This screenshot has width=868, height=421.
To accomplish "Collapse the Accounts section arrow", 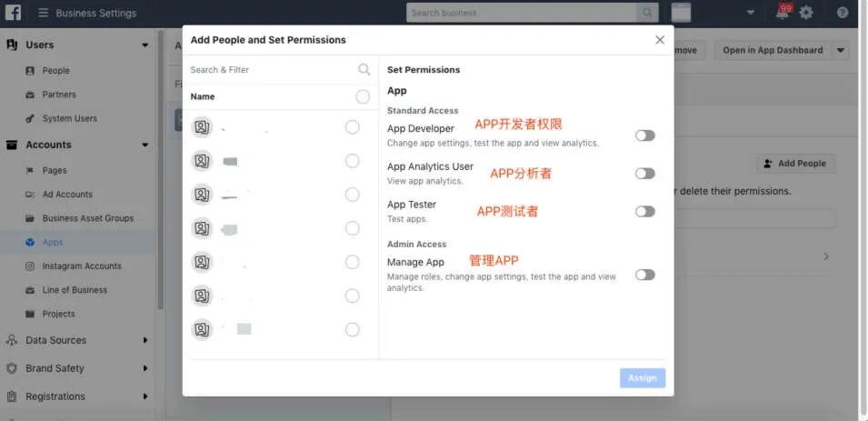I will (145, 145).
